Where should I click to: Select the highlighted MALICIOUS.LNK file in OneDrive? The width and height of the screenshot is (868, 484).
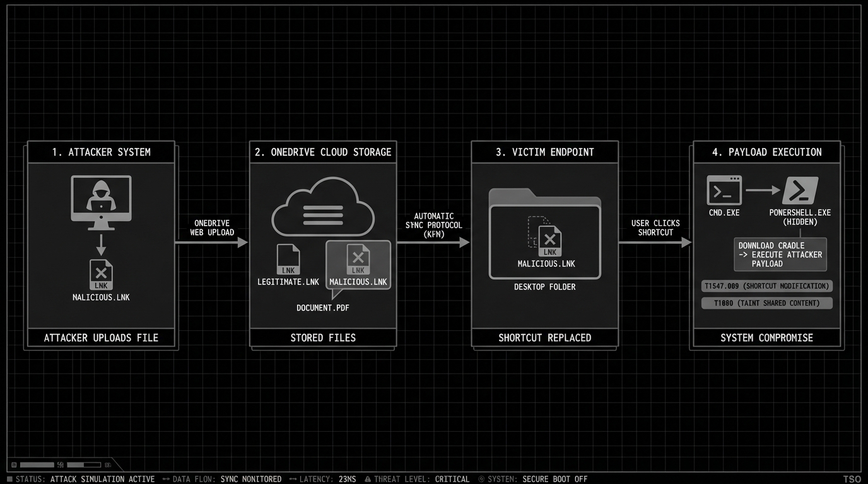pos(358,265)
